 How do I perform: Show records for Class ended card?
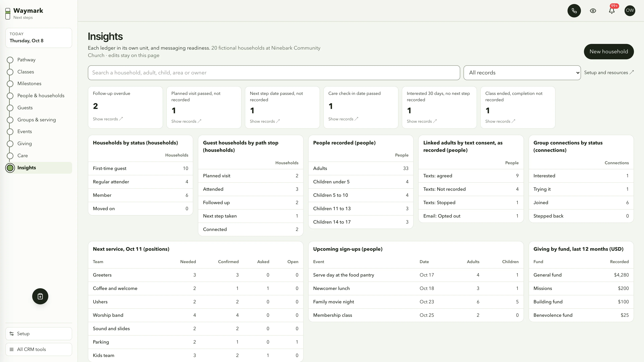[x=500, y=121]
